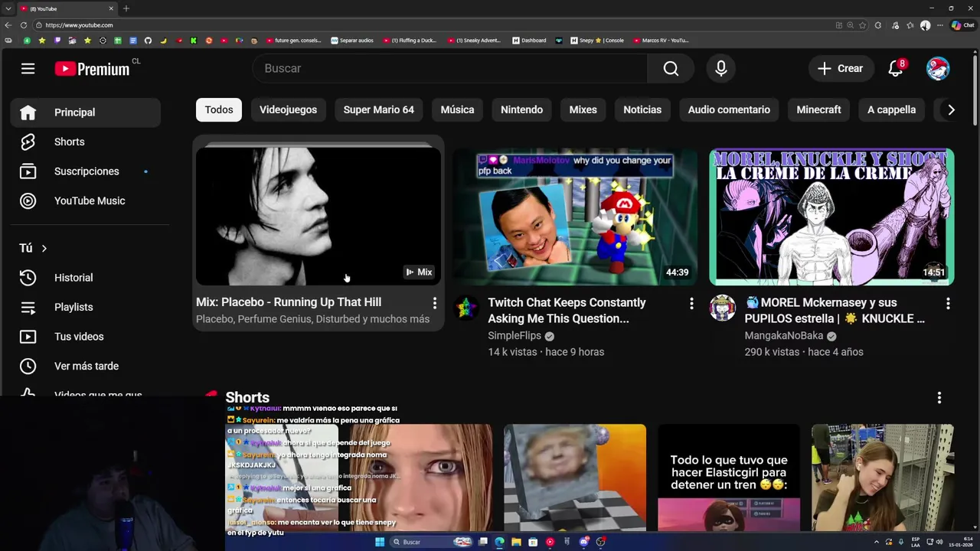Open Tus videos in the sidebar

[86, 337]
